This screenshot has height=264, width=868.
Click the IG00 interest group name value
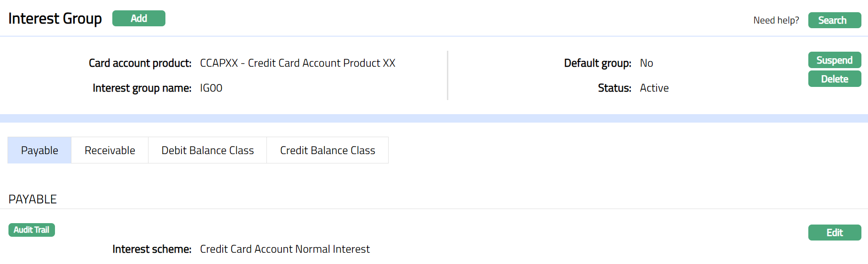[x=211, y=88]
